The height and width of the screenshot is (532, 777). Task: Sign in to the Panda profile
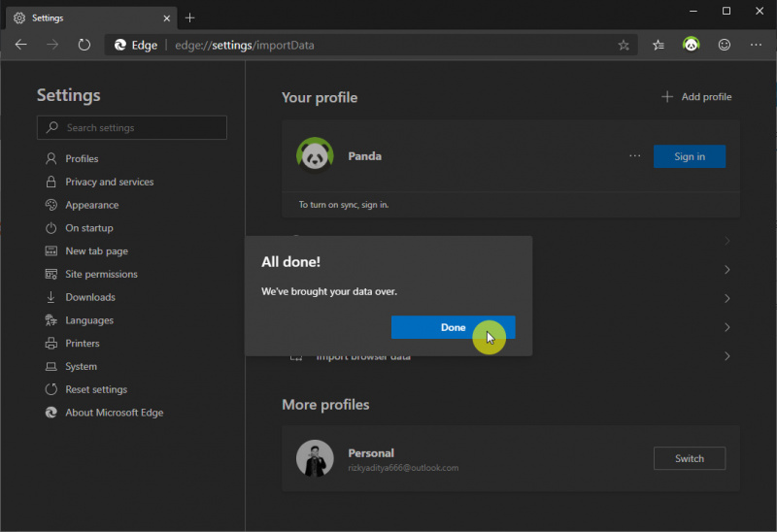690,156
